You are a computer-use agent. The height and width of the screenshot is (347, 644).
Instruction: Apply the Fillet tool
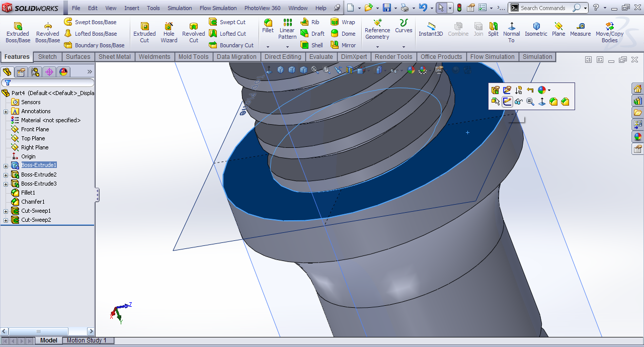[268, 26]
